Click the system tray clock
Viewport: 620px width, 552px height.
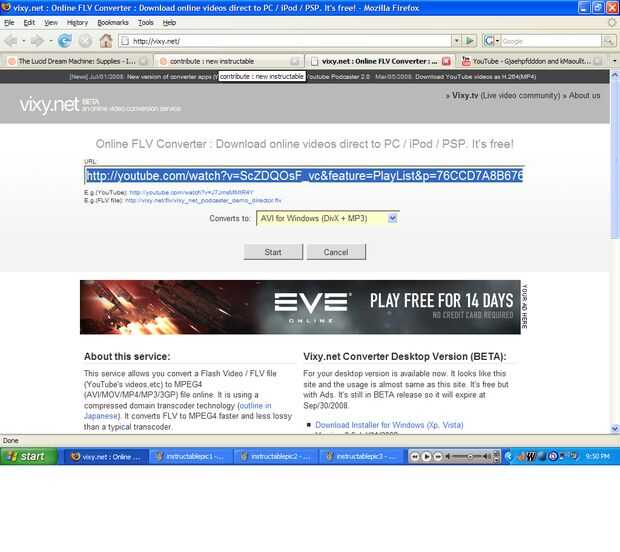(597, 457)
